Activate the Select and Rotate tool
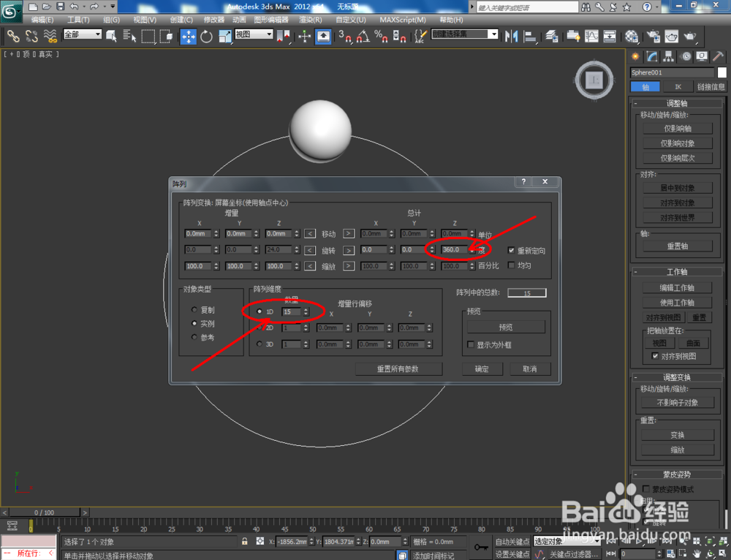Image resolution: width=731 pixels, height=560 pixels. point(208,36)
